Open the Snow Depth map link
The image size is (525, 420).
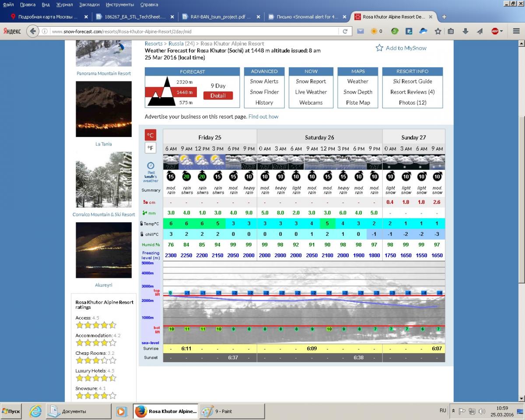358,92
